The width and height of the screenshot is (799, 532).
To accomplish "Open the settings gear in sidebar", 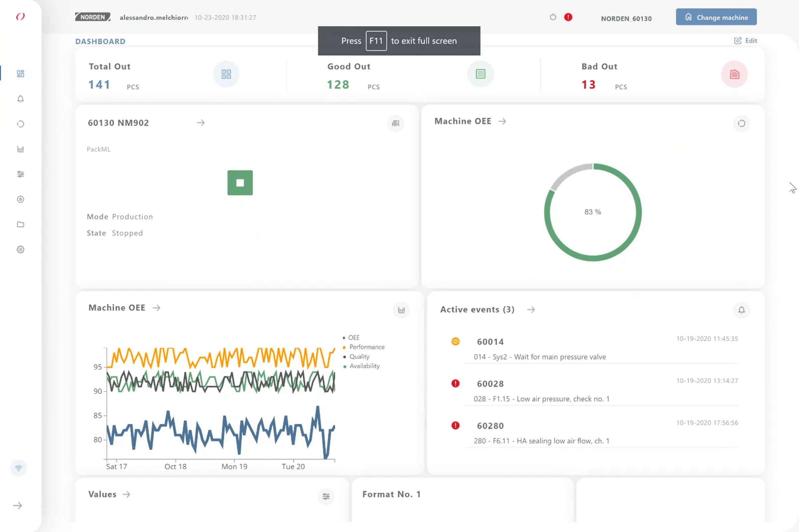I will [20, 250].
